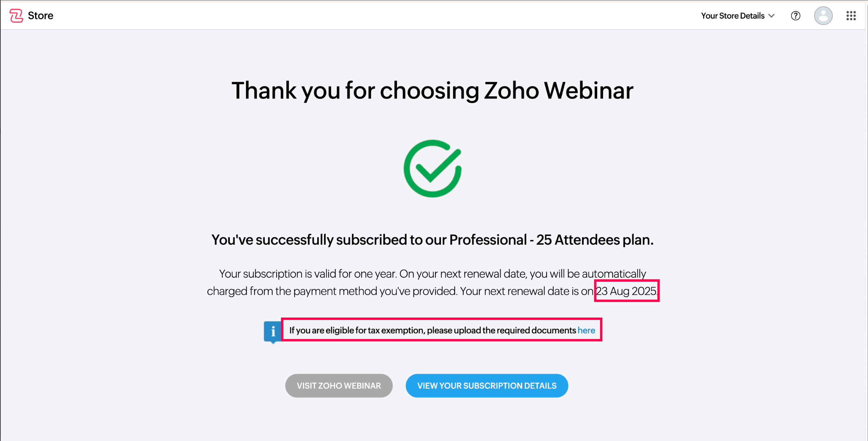Click the blue info icon
Viewport: 868px width, 441px height.
(273, 331)
